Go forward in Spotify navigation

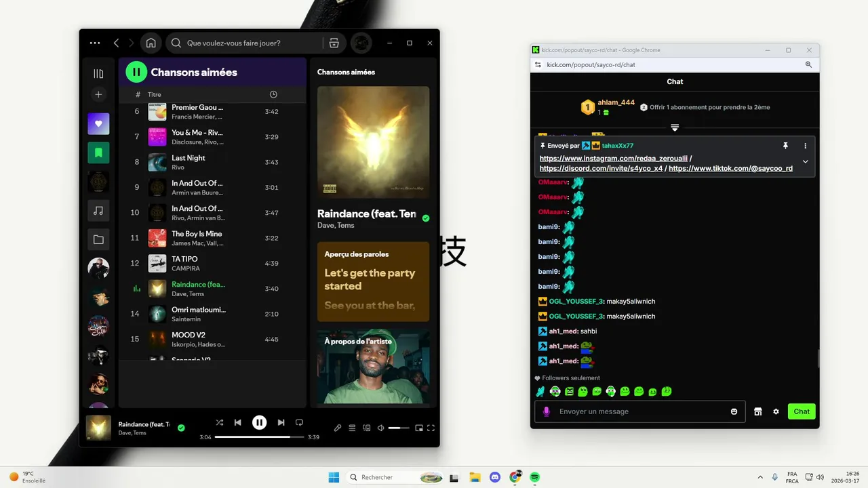point(132,43)
